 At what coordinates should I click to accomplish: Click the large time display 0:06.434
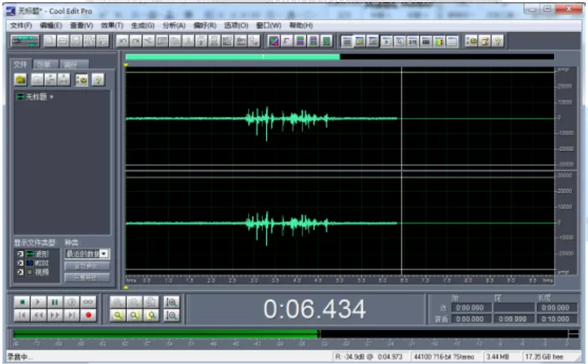tap(314, 310)
